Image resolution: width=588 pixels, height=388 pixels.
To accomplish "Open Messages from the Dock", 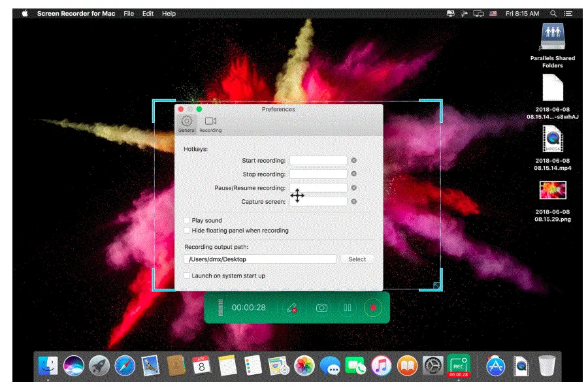I will tap(330, 366).
